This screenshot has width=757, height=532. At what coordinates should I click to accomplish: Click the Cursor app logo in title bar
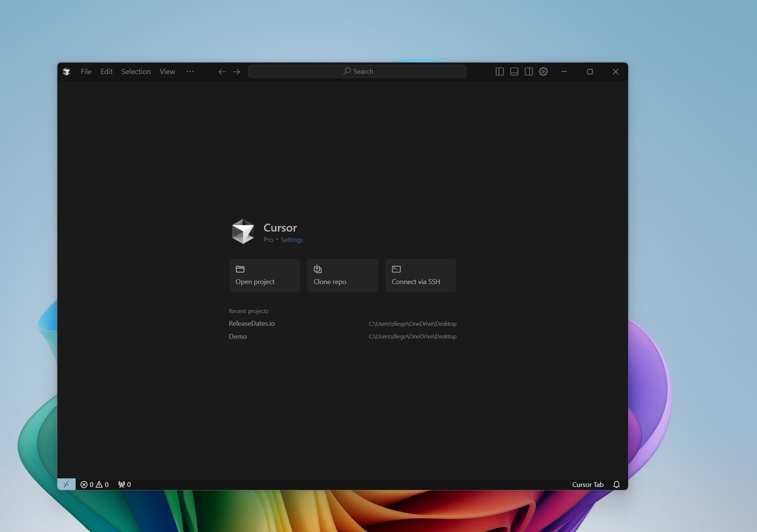[66, 71]
